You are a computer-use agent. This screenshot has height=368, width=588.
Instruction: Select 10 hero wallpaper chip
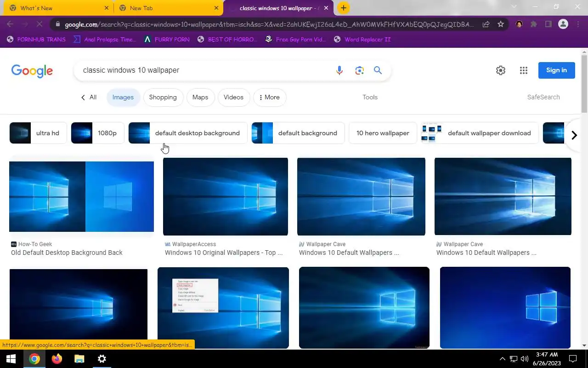pyautogui.click(x=383, y=133)
